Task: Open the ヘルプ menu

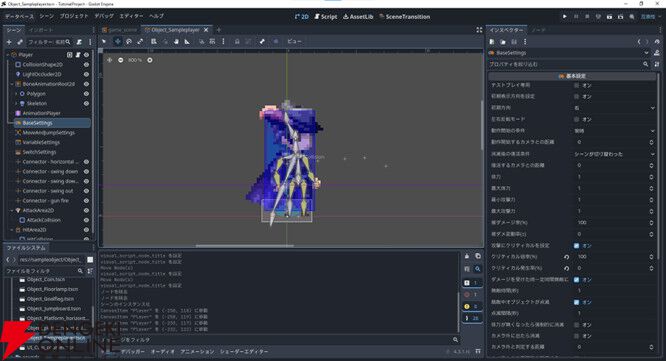Action: [x=156, y=16]
